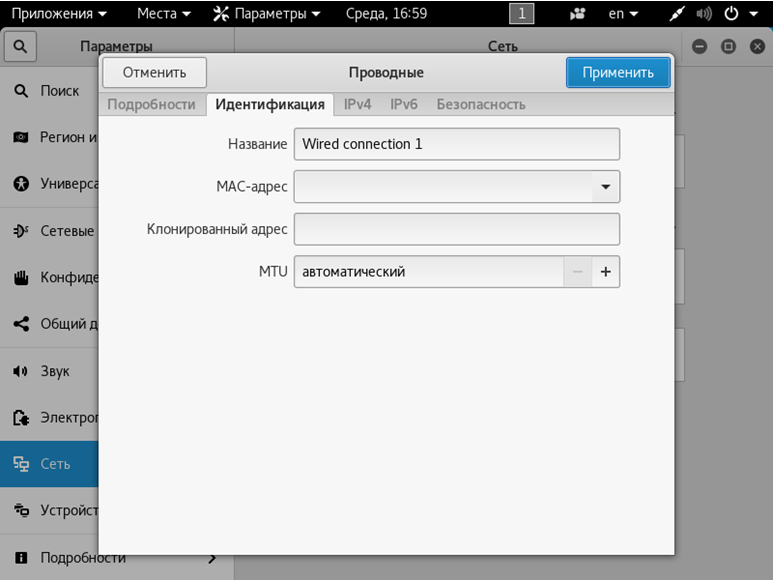The height and width of the screenshot is (580, 773).
Task: Click the MAC-адрес combo text field
Action: tap(443, 187)
